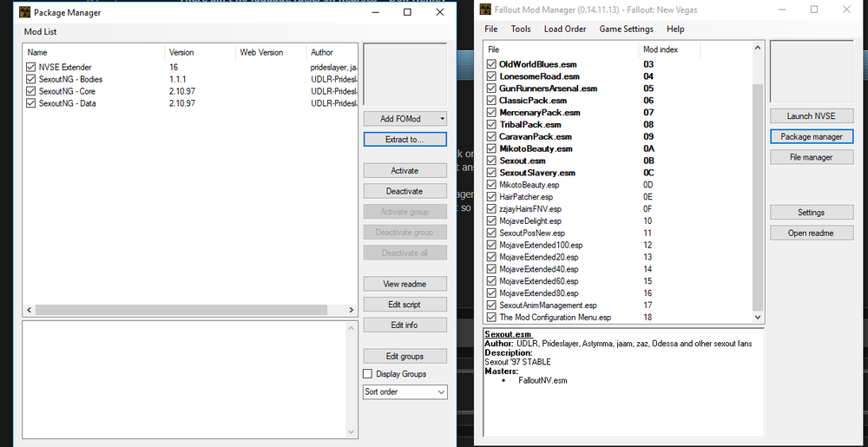The image size is (868, 447).
Task: Click the Settings button in Fallout Mod Manager
Action: click(811, 213)
